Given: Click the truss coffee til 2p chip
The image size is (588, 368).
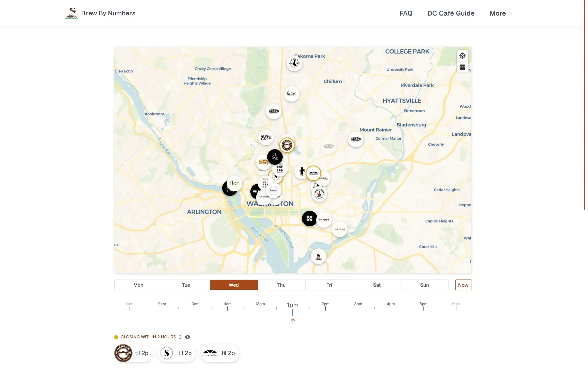Looking at the screenshot, I should click(220, 353).
